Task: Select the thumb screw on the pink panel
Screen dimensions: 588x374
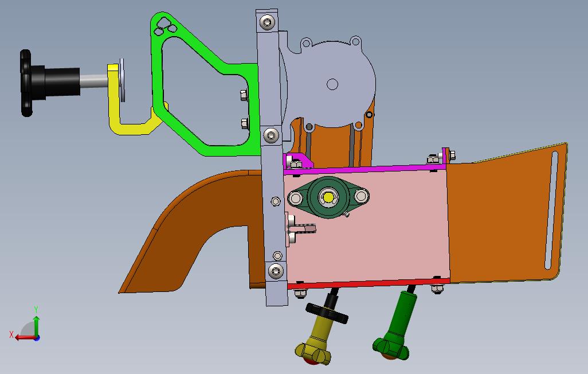Action: (301, 228)
